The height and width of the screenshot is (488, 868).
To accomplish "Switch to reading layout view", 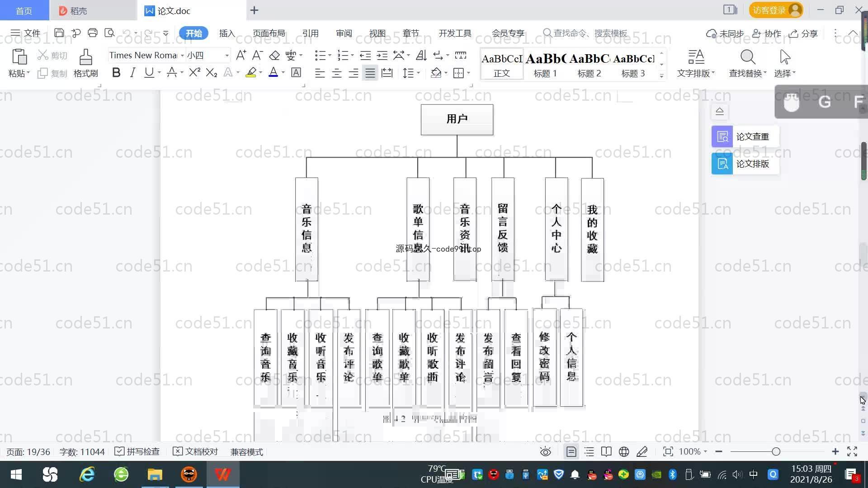I will pos(606,452).
